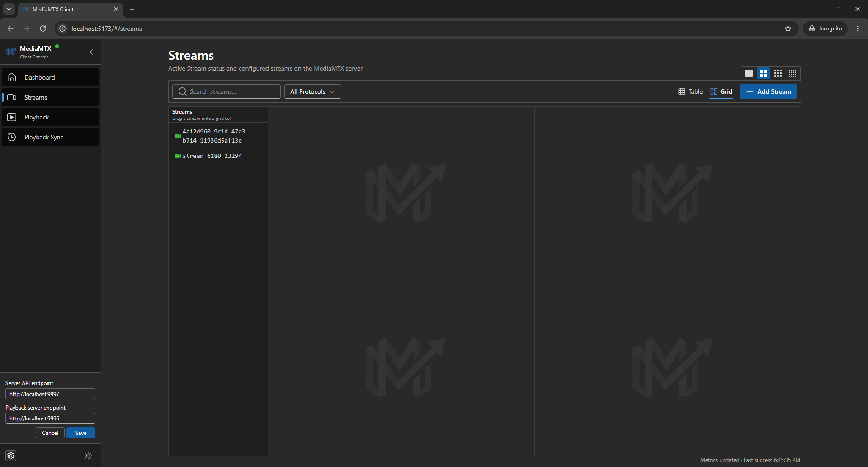Click the Dashboard home icon
The width and height of the screenshot is (868, 467).
pos(12,77)
